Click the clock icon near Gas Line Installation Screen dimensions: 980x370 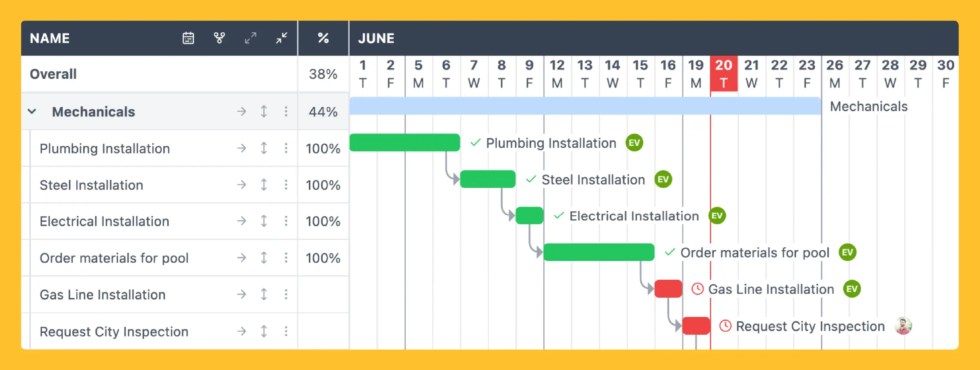click(x=698, y=289)
